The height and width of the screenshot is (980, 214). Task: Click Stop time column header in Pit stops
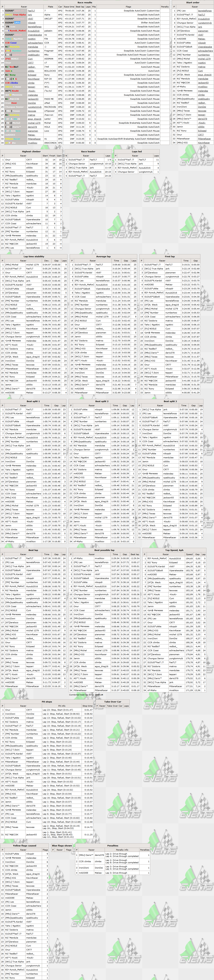[87, 706]
